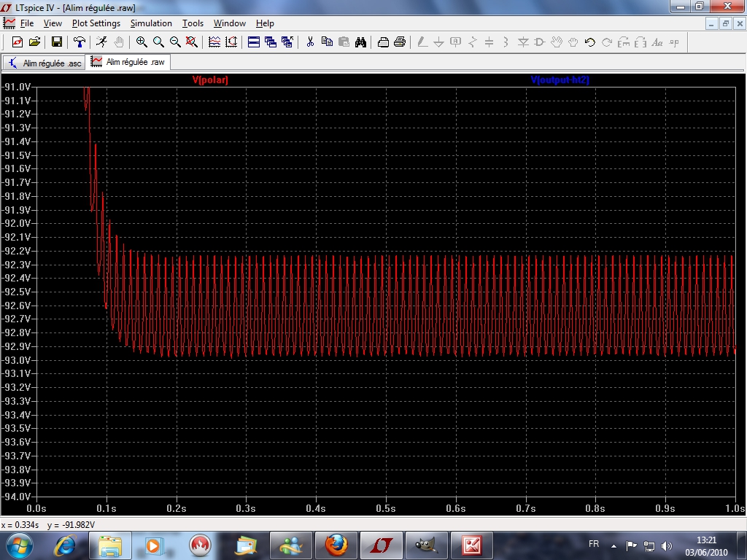
Task: Open Windows Explorer from the taskbar
Action: pyautogui.click(x=110, y=545)
